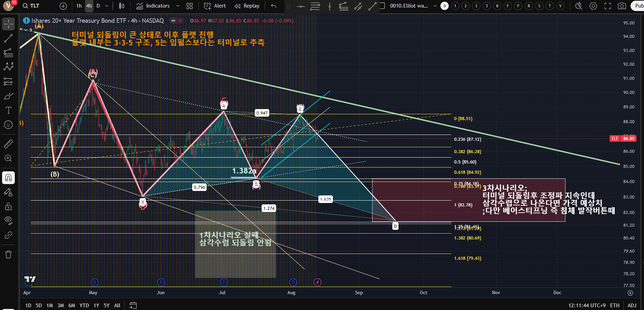Select the YTD date range
Viewport: 644px width, 310px height.
tap(84, 305)
